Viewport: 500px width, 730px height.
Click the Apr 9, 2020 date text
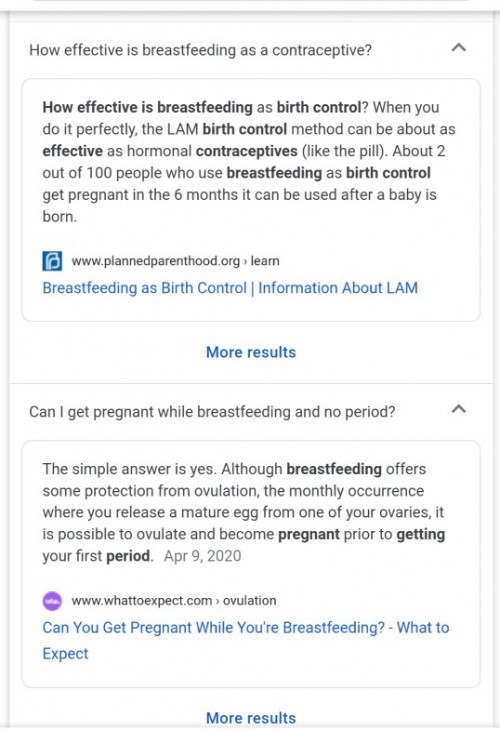coord(203,556)
